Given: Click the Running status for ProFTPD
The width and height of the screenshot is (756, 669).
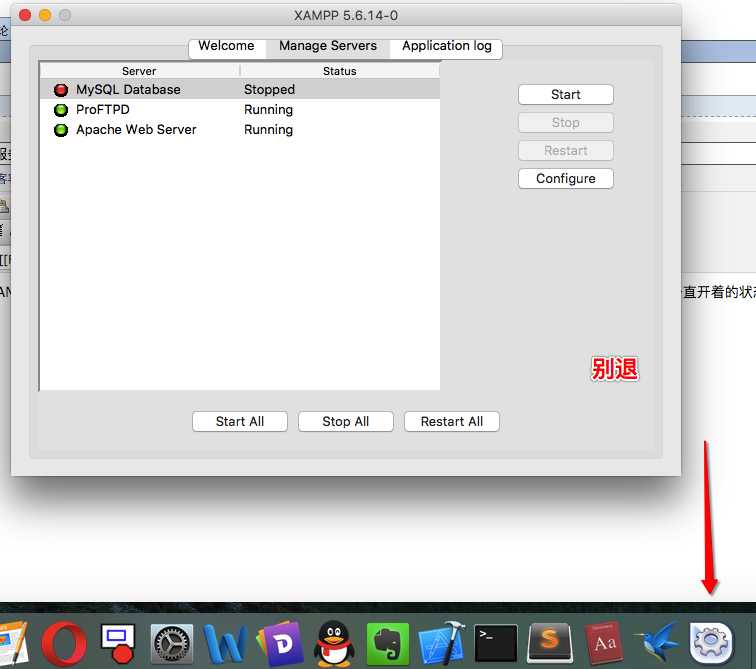Looking at the screenshot, I should tap(268, 109).
